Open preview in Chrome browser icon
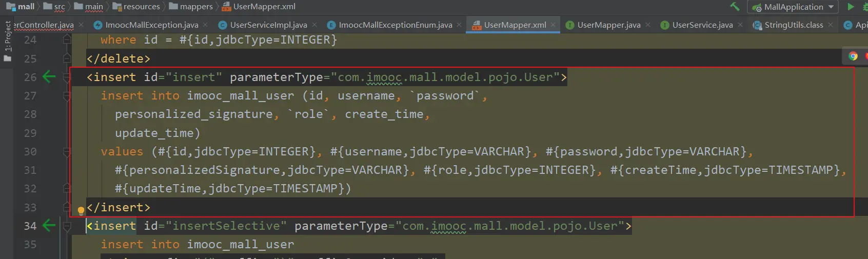 pyautogui.click(x=853, y=56)
